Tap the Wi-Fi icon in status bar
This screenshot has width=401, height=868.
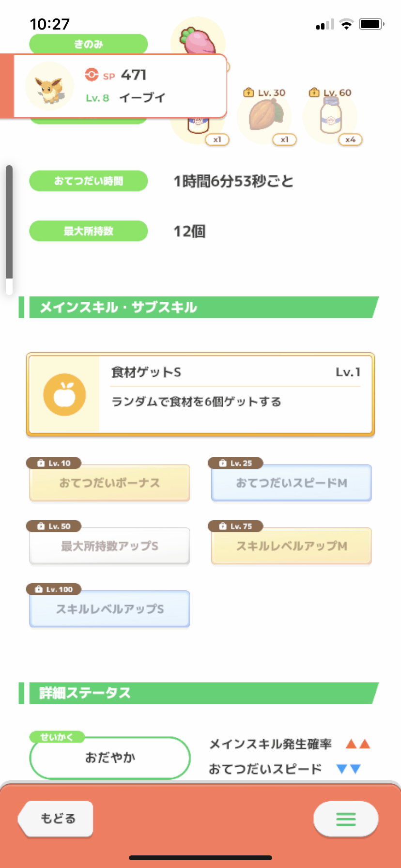346,24
